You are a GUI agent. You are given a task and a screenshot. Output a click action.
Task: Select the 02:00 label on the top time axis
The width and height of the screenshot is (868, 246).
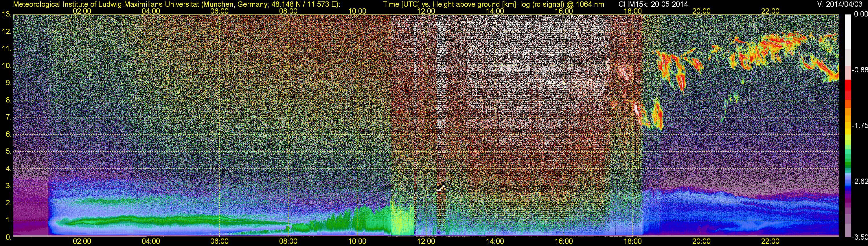(x=82, y=11)
